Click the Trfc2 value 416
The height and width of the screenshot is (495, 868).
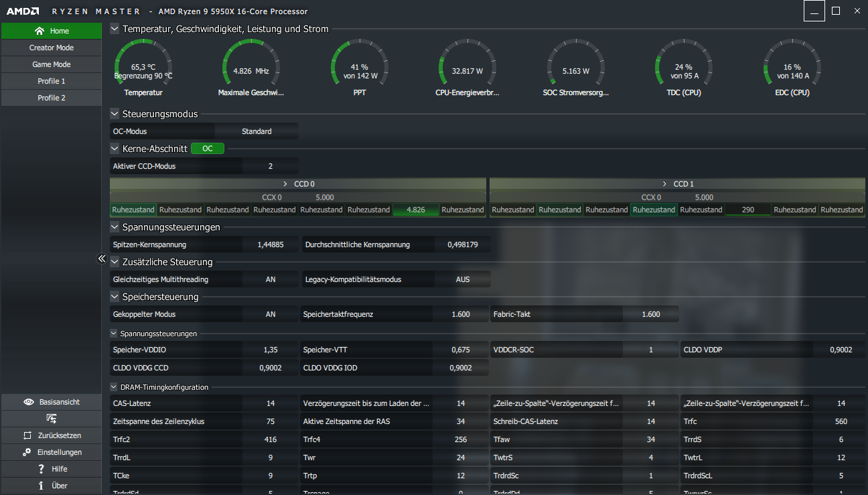pyautogui.click(x=271, y=439)
